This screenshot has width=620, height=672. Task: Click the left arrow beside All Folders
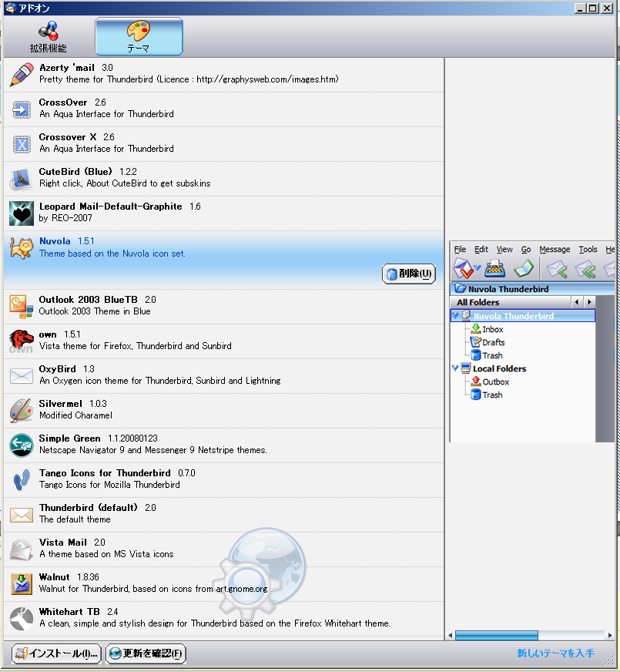coord(577,302)
